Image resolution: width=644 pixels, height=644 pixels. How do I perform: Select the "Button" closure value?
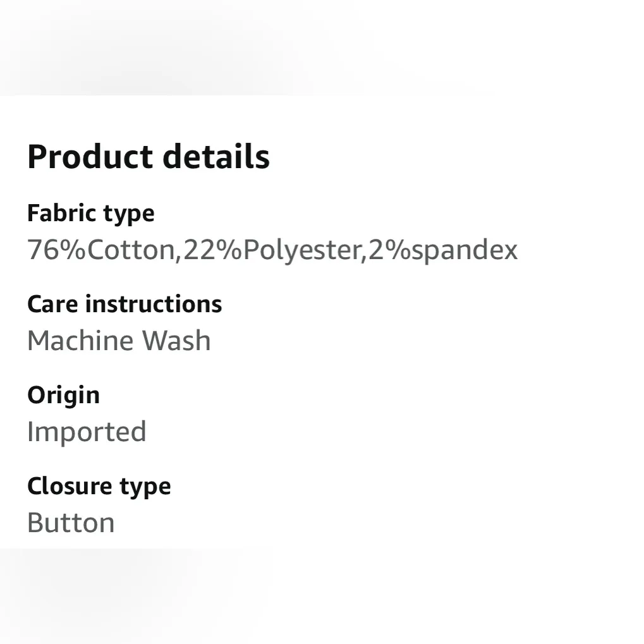(71, 523)
